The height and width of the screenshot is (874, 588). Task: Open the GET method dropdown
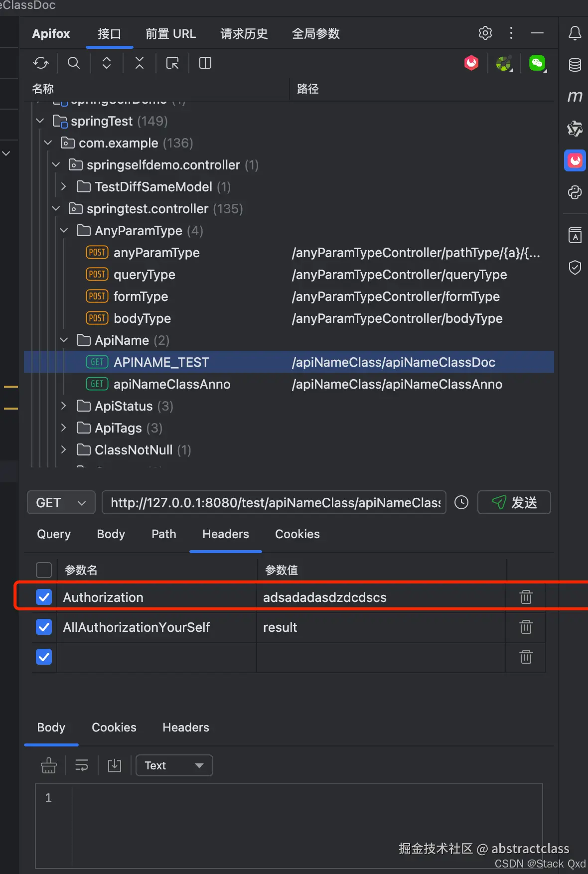[x=61, y=503]
